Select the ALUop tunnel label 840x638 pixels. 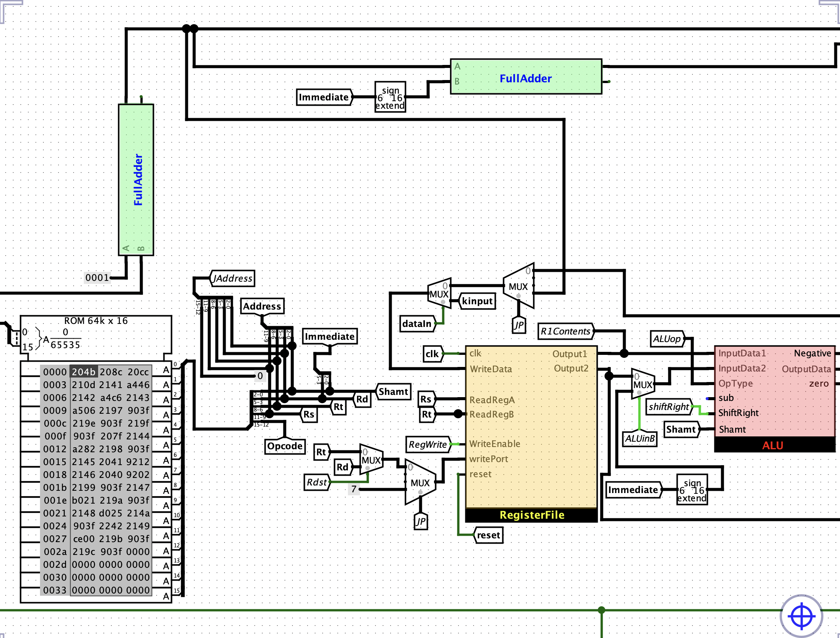[x=668, y=339]
